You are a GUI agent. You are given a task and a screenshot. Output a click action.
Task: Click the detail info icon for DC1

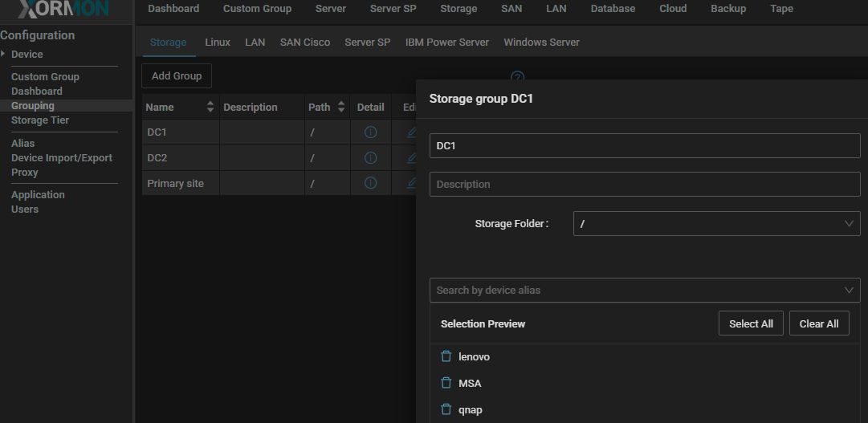(x=370, y=132)
